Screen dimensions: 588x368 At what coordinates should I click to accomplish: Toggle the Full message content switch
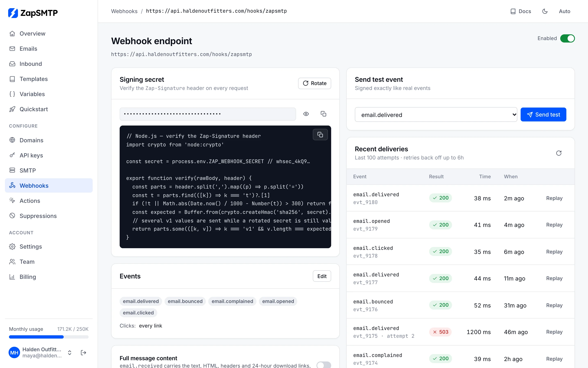click(x=323, y=365)
